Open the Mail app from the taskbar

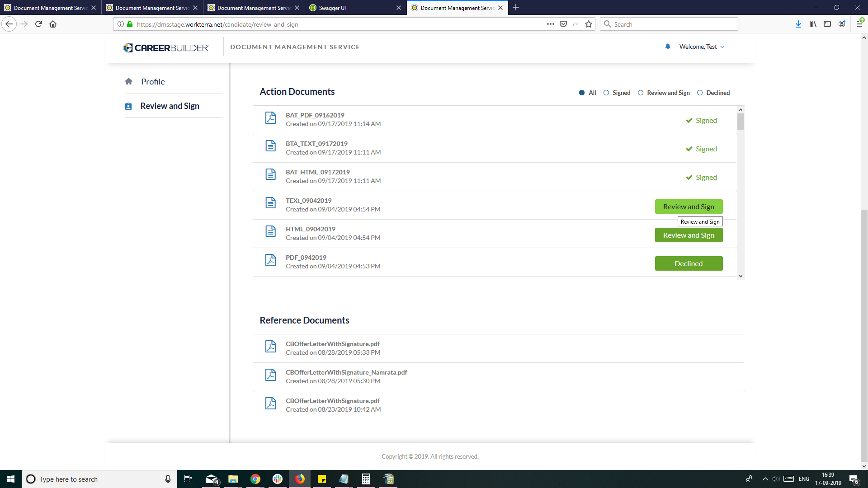tap(211, 479)
